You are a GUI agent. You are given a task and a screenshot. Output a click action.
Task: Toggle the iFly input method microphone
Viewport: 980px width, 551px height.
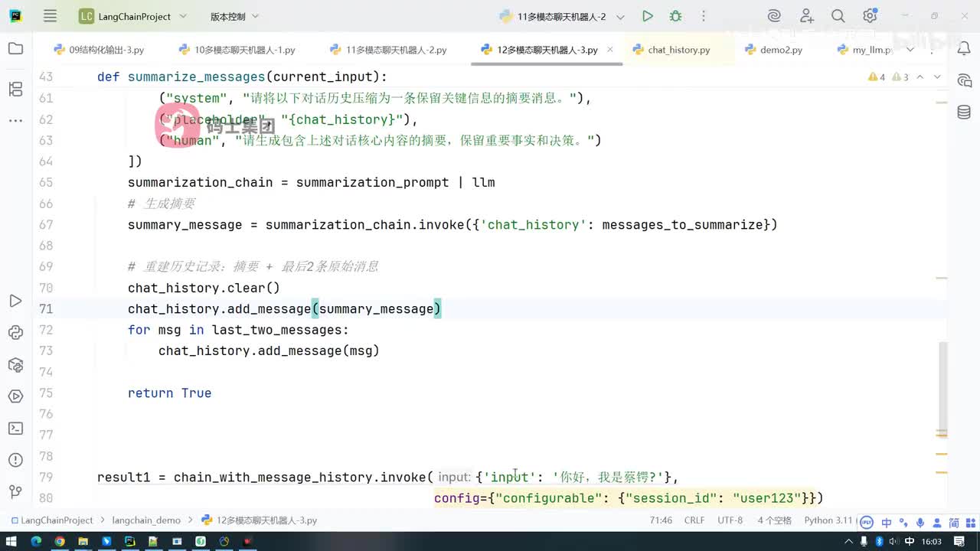[920, 523]
